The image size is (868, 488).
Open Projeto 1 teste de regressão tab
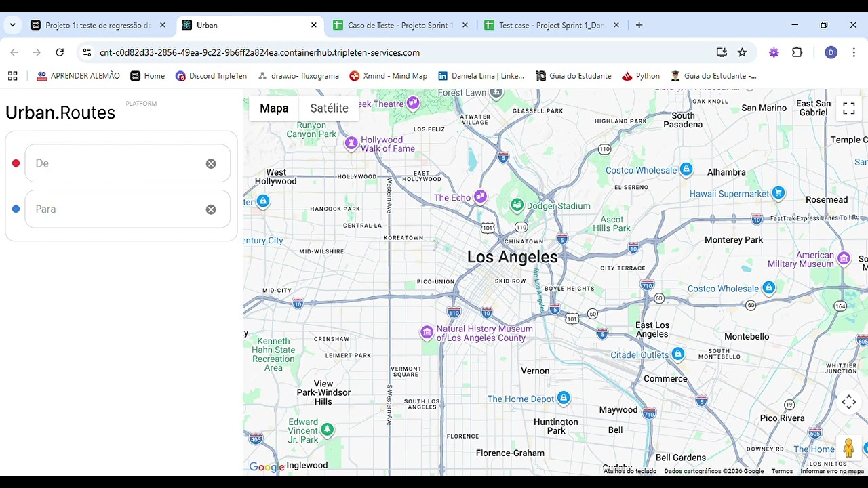click(98, 25)
